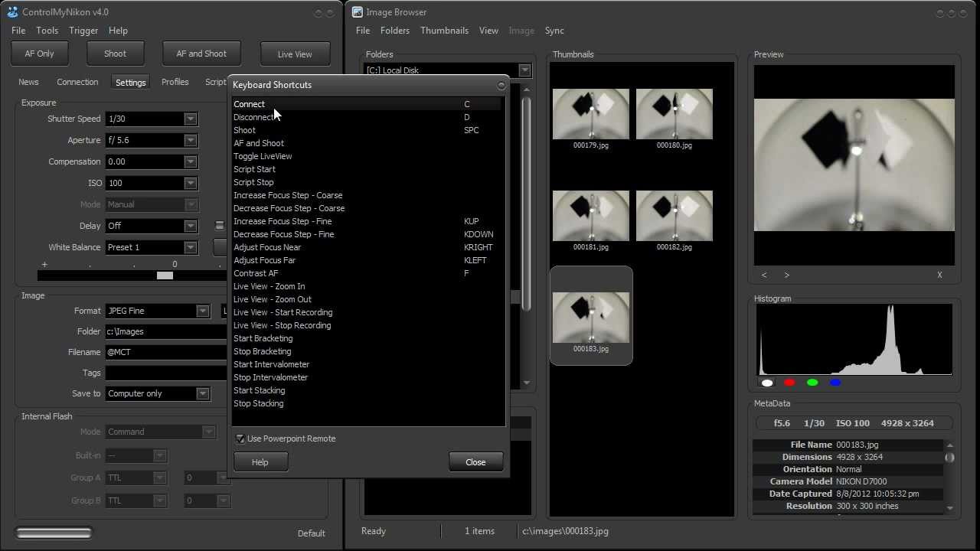Select Toggle LiveView shortcut row
The width and height of the screenshot is (980, 551).
click(x=367, y=156)
